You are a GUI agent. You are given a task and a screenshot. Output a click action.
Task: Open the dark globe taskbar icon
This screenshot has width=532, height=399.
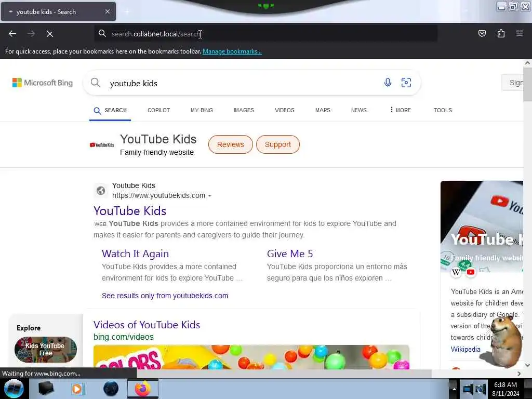[111, 389]
